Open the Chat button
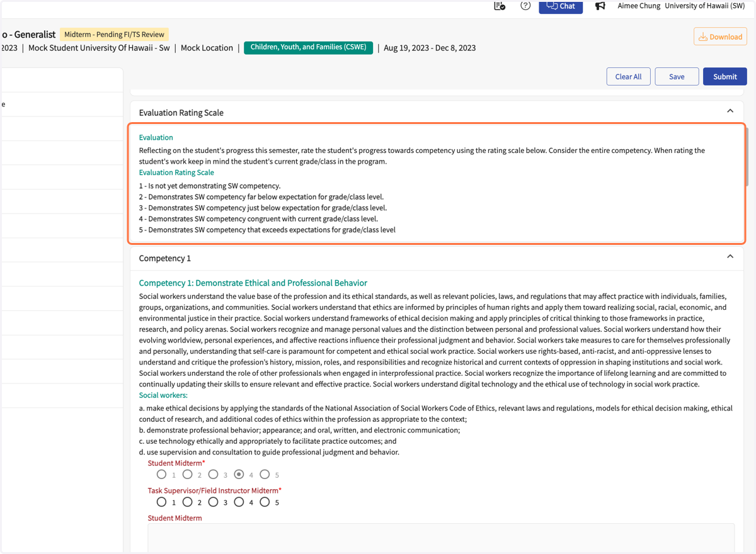 click(x=561, y=6)
